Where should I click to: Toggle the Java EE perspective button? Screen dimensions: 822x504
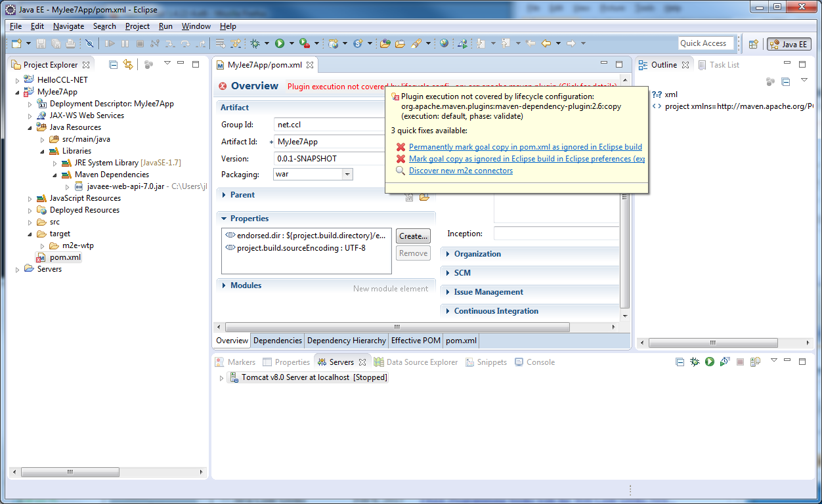coord(789,44)
